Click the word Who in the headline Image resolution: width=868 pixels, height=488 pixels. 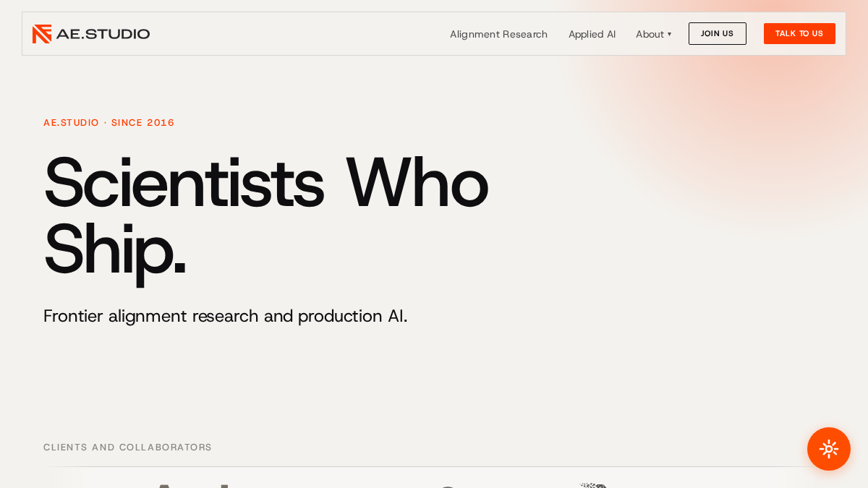click(417, 183)
